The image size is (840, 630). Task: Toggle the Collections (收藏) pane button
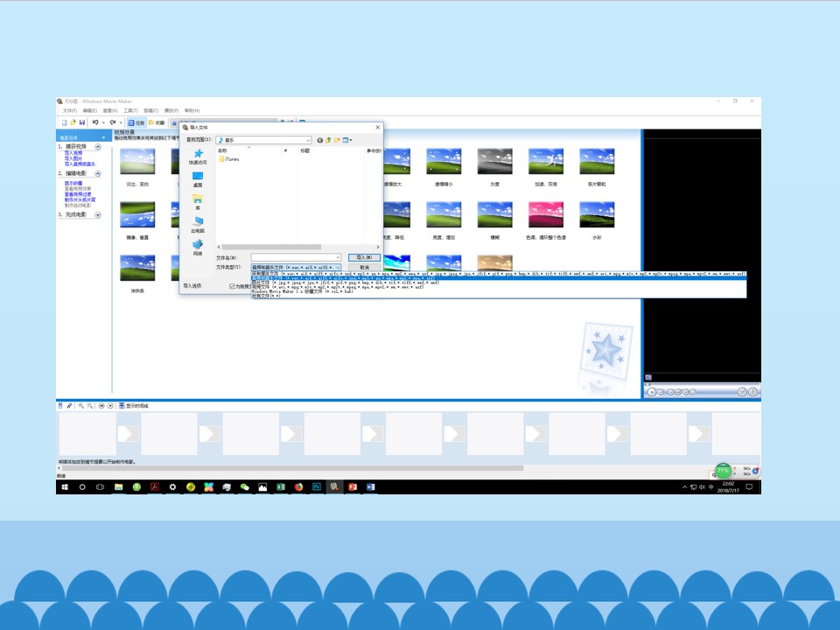157,122
